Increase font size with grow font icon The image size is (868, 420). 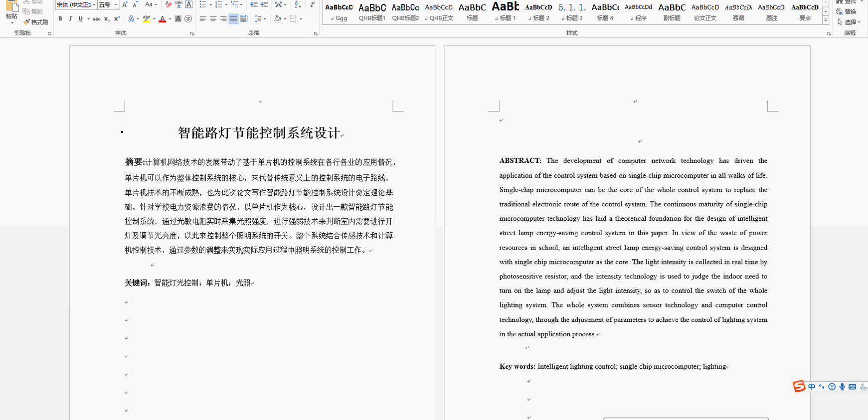pyautogui.click(x=125, y=4)
